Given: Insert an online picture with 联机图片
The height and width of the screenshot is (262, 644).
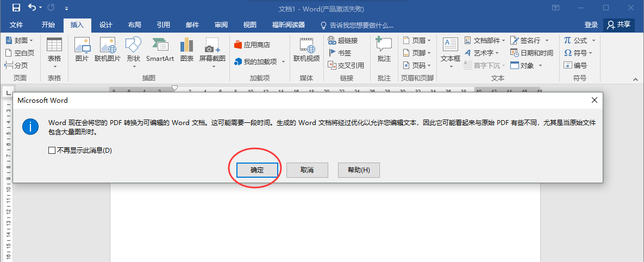Looking at the screenshot, I should [x=108, y=50].
